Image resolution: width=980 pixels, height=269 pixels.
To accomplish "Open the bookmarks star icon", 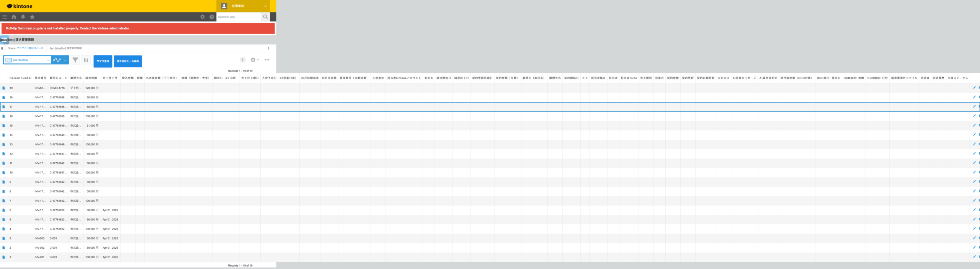I will click(32, 17).
